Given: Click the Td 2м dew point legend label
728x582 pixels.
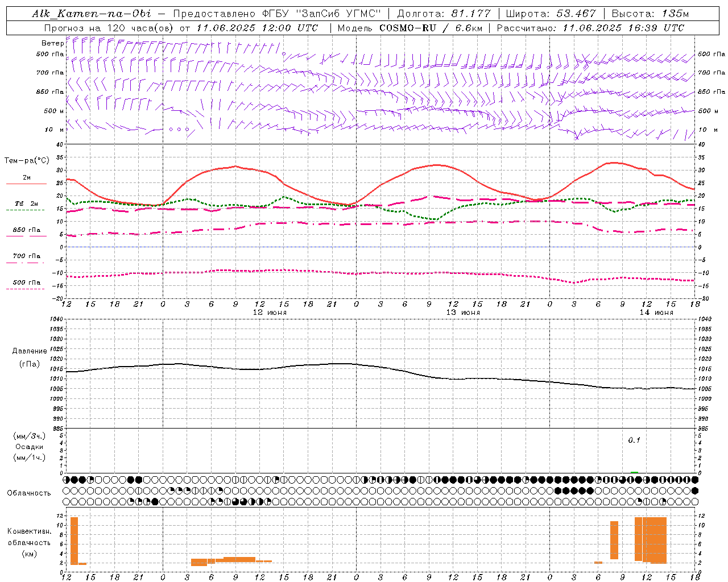Looking at the screenshot, I should click(27, 203).
